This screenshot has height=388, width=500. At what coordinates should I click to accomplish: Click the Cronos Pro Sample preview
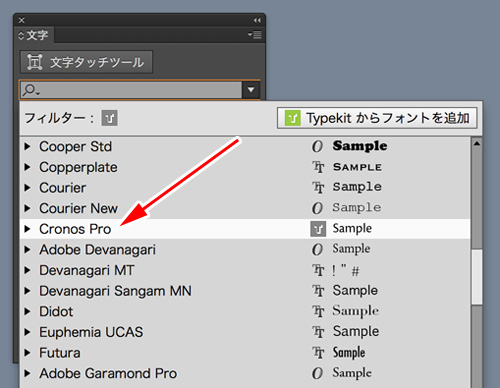[x=352, y=229]
